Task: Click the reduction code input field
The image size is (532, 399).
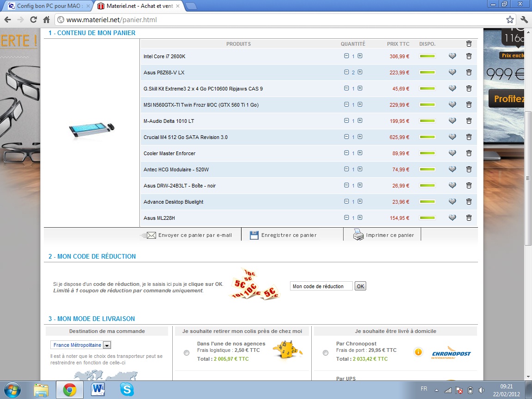Action: (x=321, y=286)
